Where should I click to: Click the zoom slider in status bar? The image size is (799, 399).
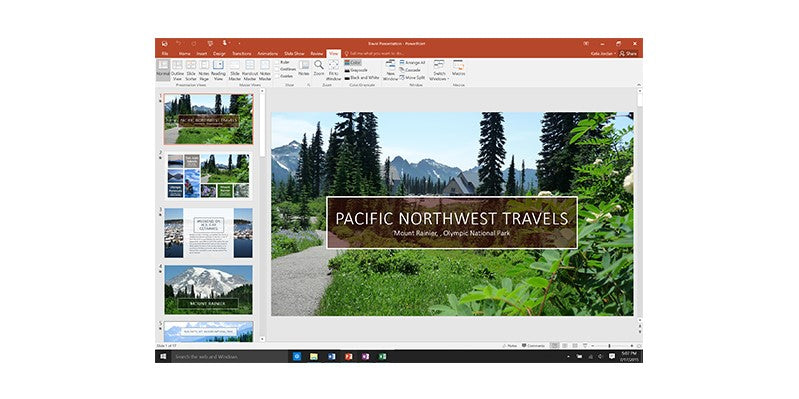coord(610,345)
